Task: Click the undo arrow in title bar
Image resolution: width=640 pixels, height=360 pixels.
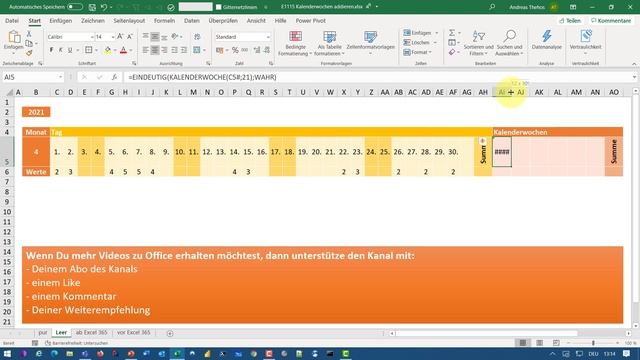Action: click(x=104, y=7)
